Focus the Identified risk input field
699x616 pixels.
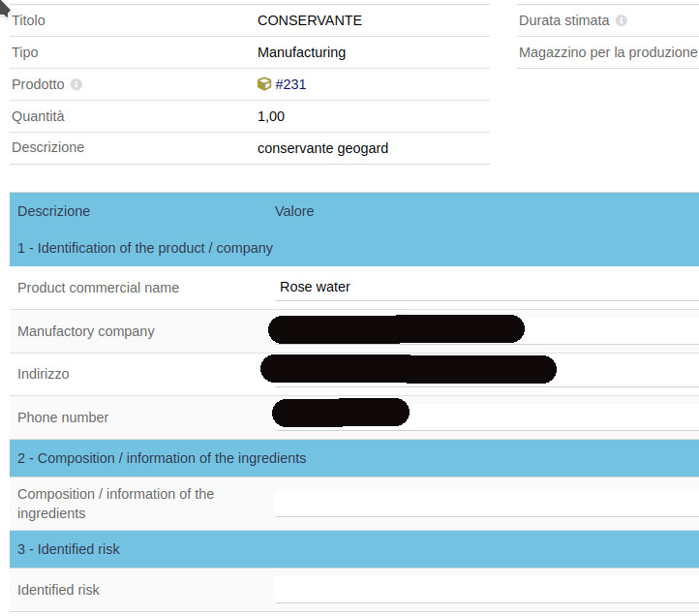484,590
